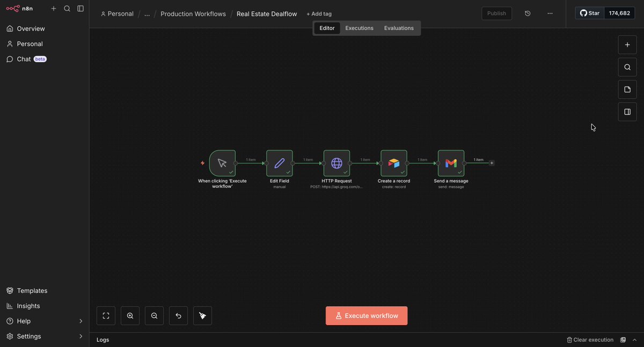Screen dimensions: 644x347
Task: Collapse the sidebar with the panel icon
Action: [80, 9]
